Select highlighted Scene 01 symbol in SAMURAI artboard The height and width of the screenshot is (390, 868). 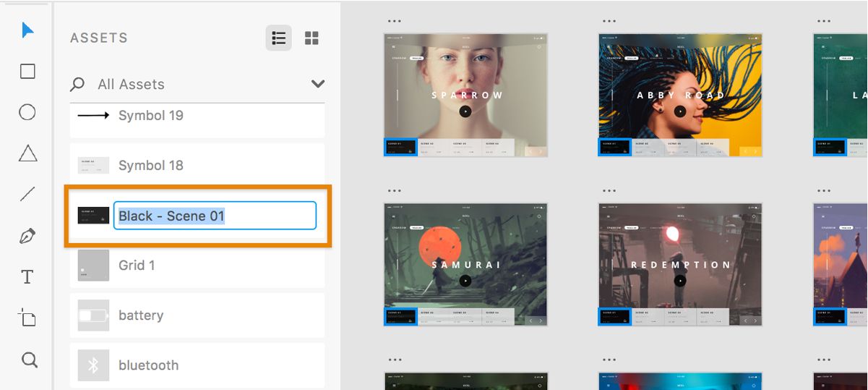pos(400,317)
